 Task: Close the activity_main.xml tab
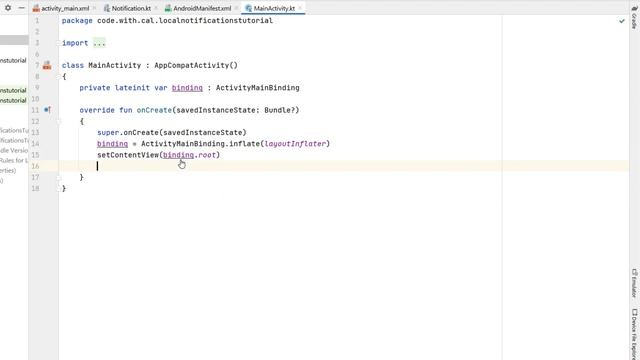[x=95, y=8]
